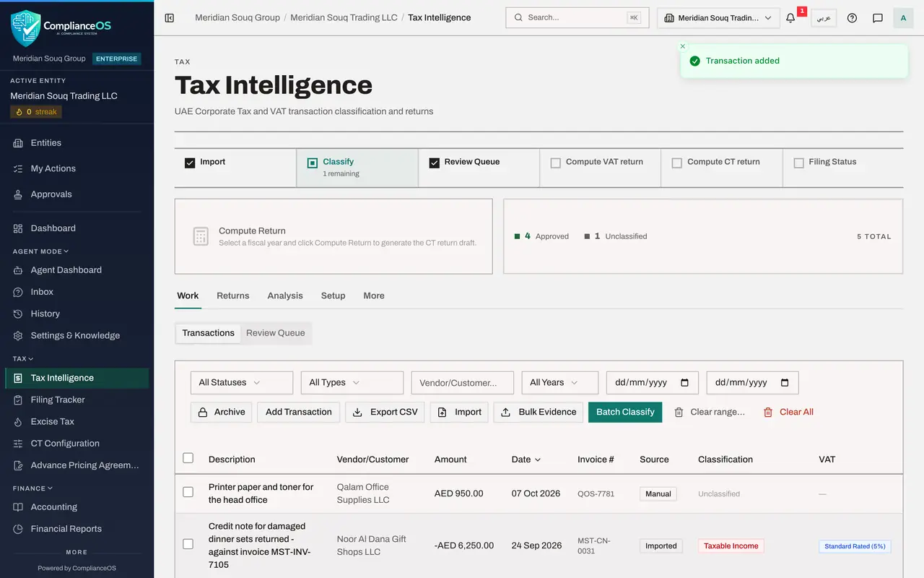This screenshot has height=578, width=924.
Task: Open the chat feedback icon
Action: 878,17
